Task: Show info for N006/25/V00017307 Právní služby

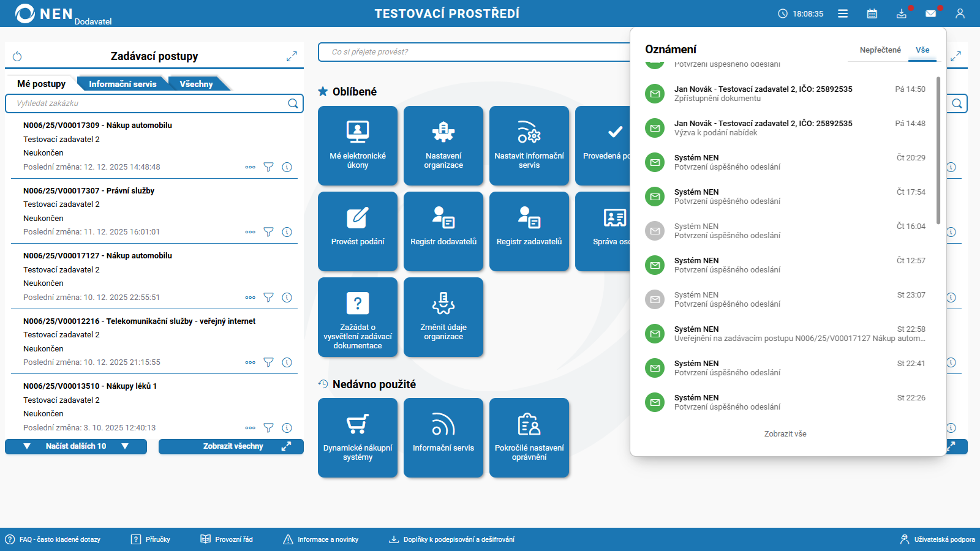Action: [x=287, y=232]
